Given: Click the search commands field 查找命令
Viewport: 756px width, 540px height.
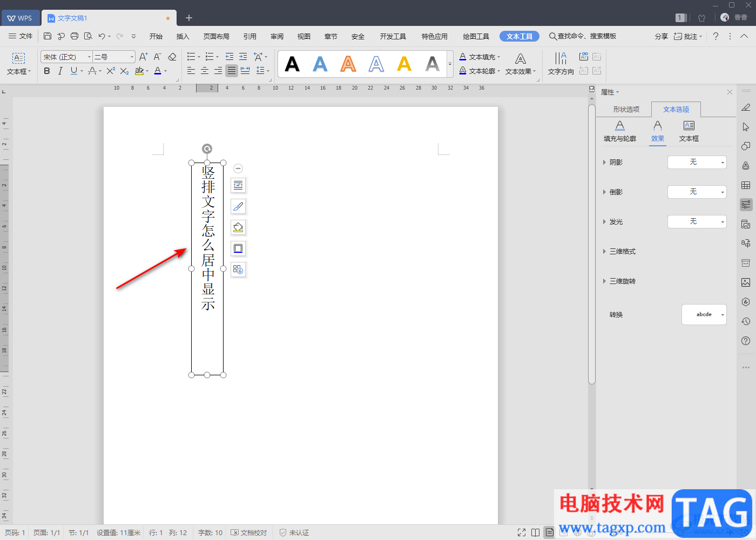Looking at the screenshot, I should tap(583, 36).
